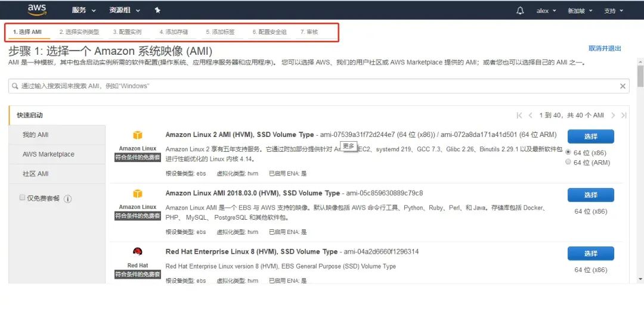Click Amazon Linux AMI 2018.03.0 box icon

(138, 194)
